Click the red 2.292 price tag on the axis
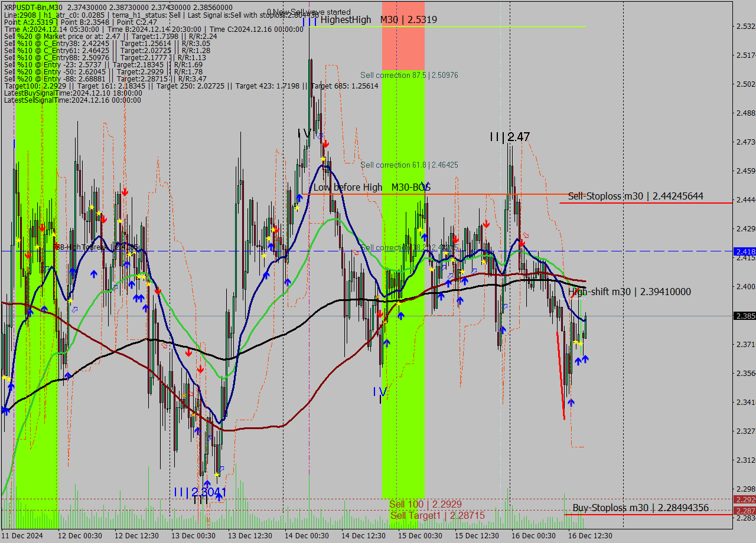This screenshot has width=756, height=543. click(745, 499)
